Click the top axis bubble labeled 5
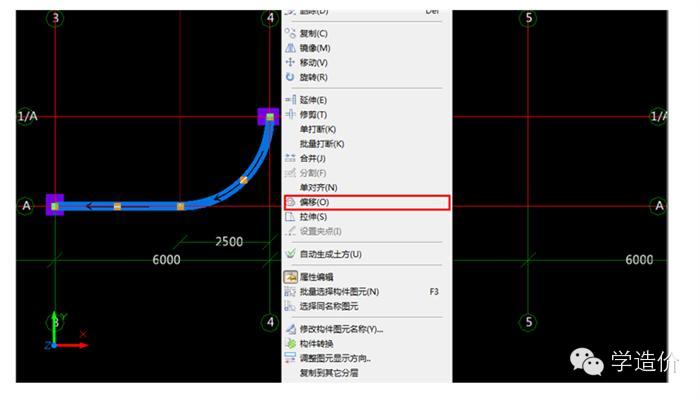This screenshot has width=700, height=398. click(529, 18)
